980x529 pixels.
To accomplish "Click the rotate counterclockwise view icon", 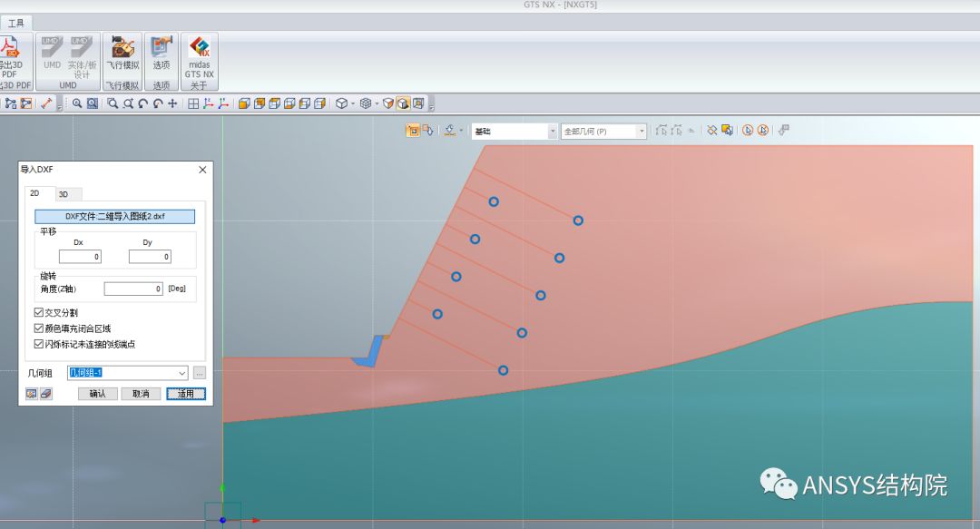I will 143,103.
